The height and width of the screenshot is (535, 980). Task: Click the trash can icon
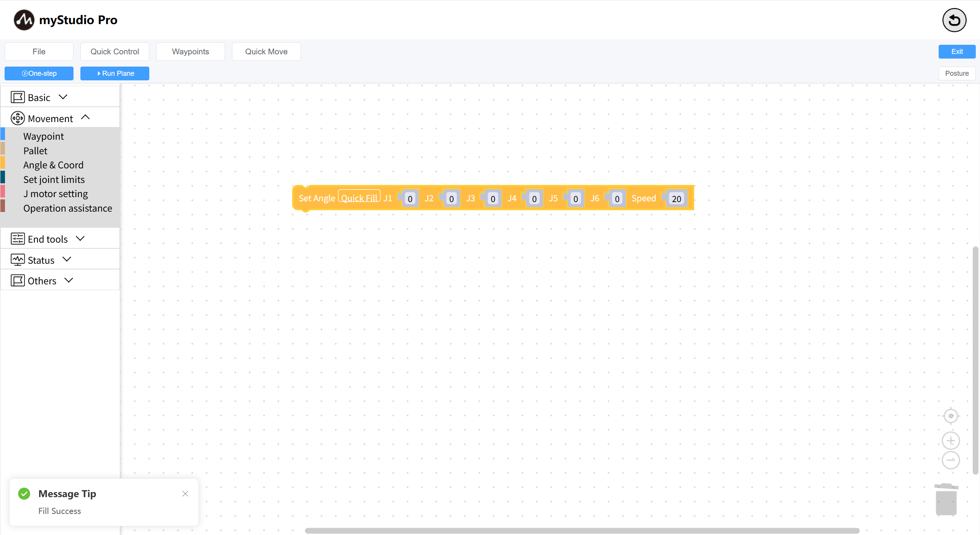click(x=946, y=499)
